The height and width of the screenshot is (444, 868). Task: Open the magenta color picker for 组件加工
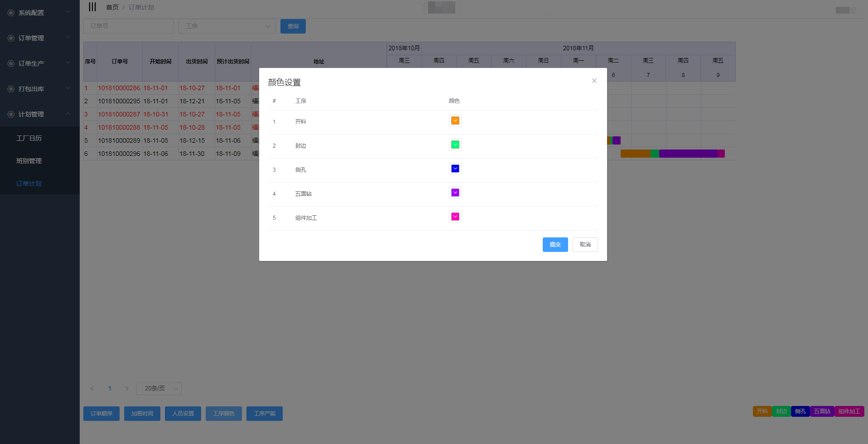point(455,217)
